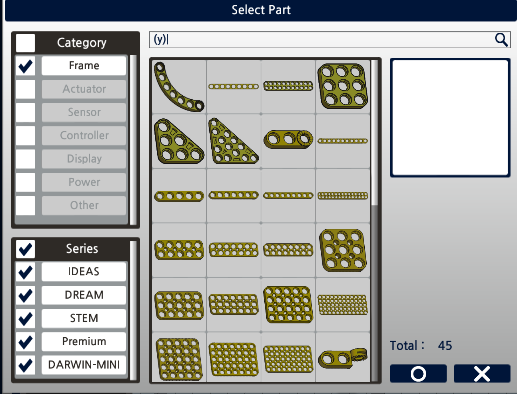Viewport: 517px width, 396px height.
Task: Click the Controller category button
Action: 84,135
